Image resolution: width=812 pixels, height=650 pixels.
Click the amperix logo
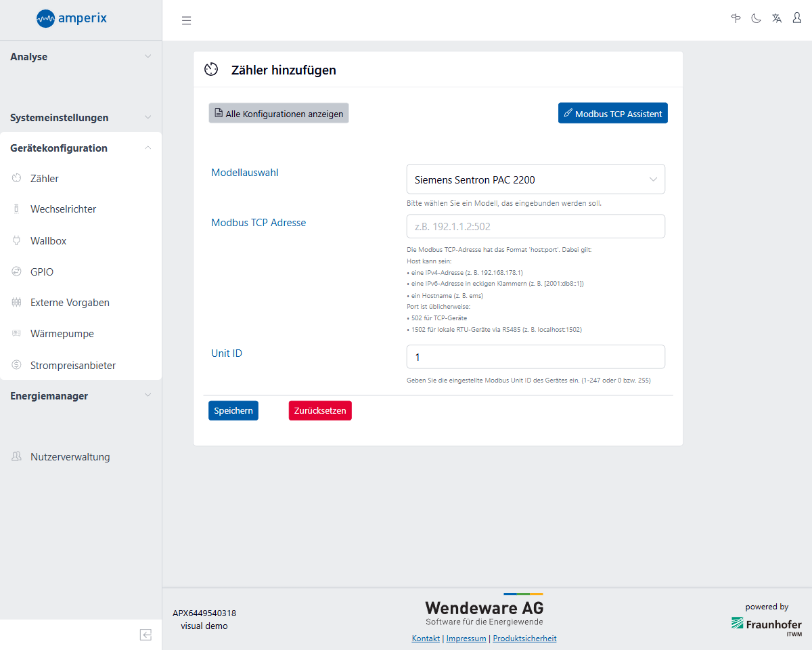point(72,18)
